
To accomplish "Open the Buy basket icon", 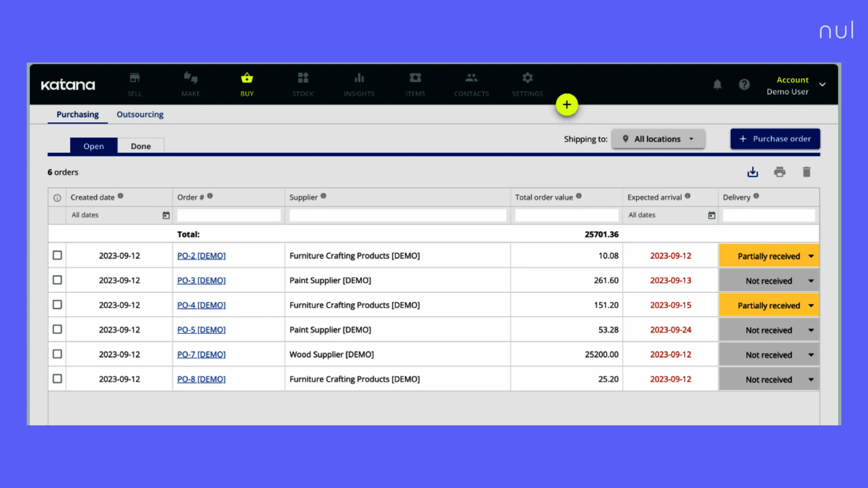I will (247, 78).
